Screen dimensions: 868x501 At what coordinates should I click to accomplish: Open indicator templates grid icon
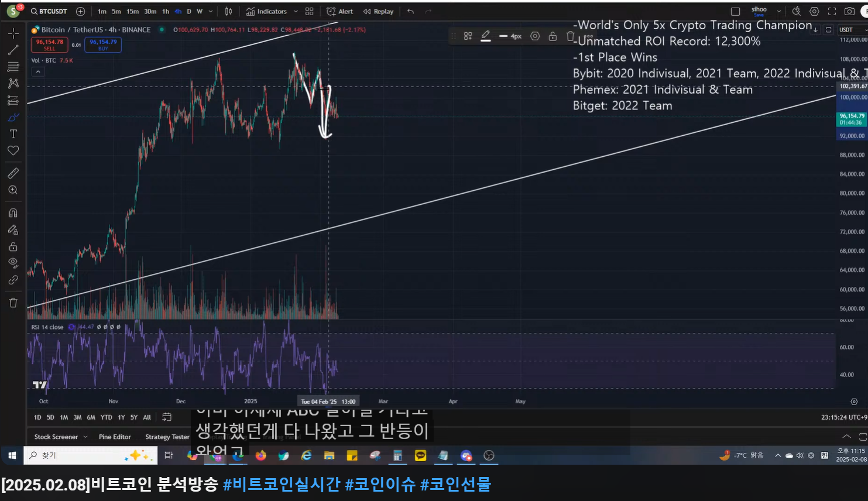pos(310,11)
